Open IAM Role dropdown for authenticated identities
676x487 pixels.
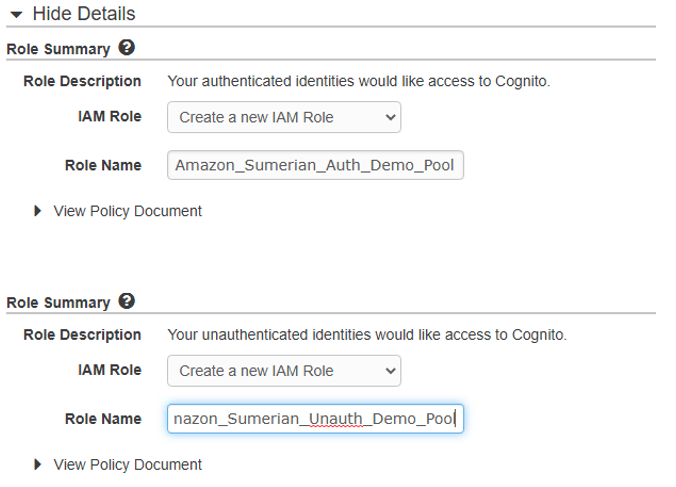(283, 117)
